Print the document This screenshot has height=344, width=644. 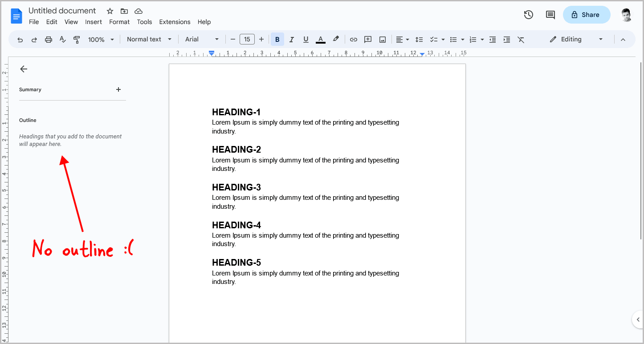point(49,40)
